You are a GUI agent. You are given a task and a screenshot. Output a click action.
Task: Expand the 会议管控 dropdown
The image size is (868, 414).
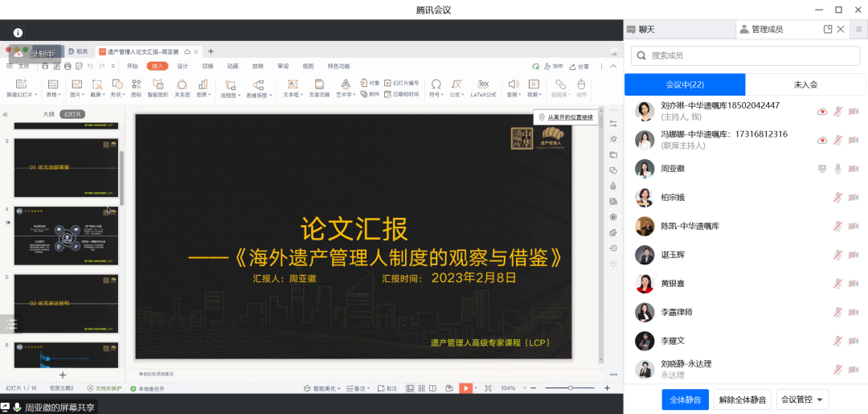pos(803,399)
